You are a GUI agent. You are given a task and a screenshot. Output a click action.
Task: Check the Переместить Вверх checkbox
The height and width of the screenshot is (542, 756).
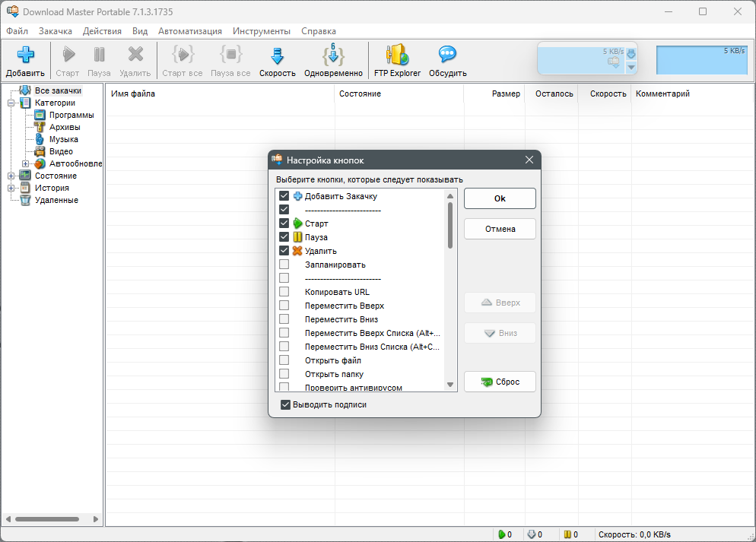[284, 305]
